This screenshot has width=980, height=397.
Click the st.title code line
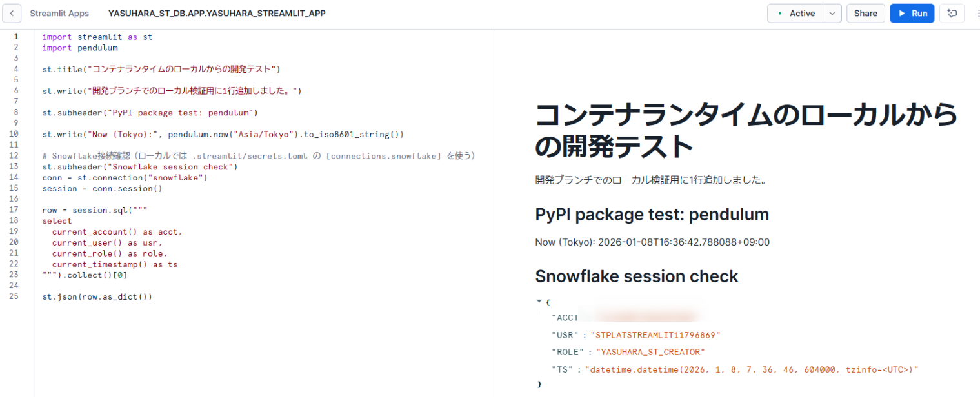161,69
